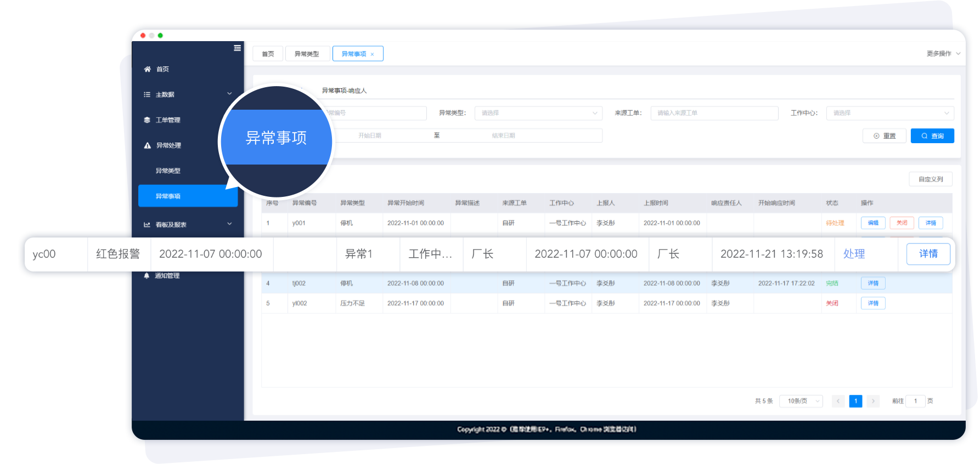
Task: Click the 异常处理 warning triangle icon
Action: pos(147,145)
